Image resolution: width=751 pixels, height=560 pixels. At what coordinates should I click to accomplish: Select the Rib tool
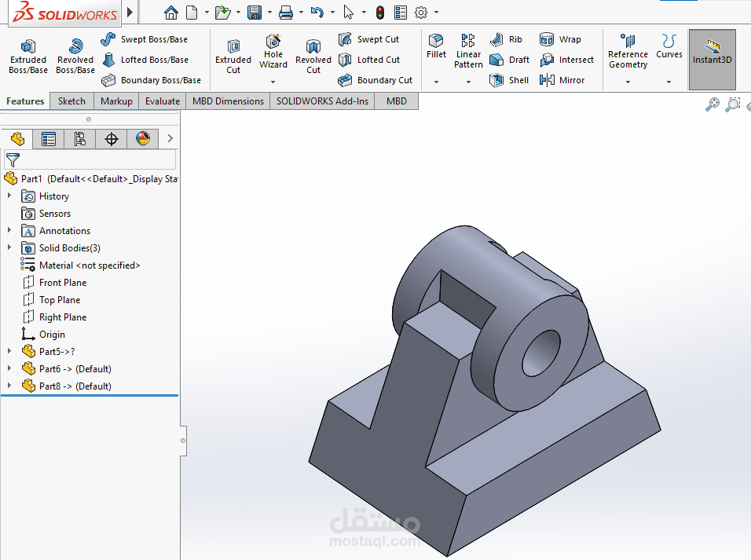click(x=506, y=39)
